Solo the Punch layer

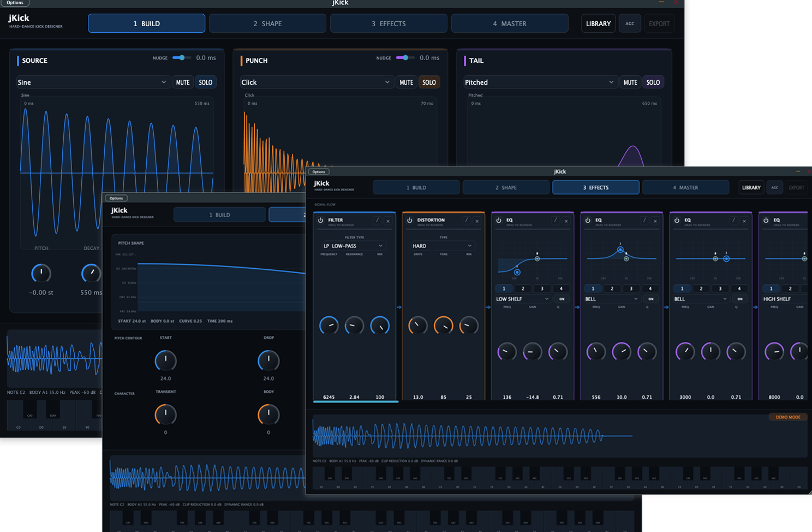[x=429, y=82]
